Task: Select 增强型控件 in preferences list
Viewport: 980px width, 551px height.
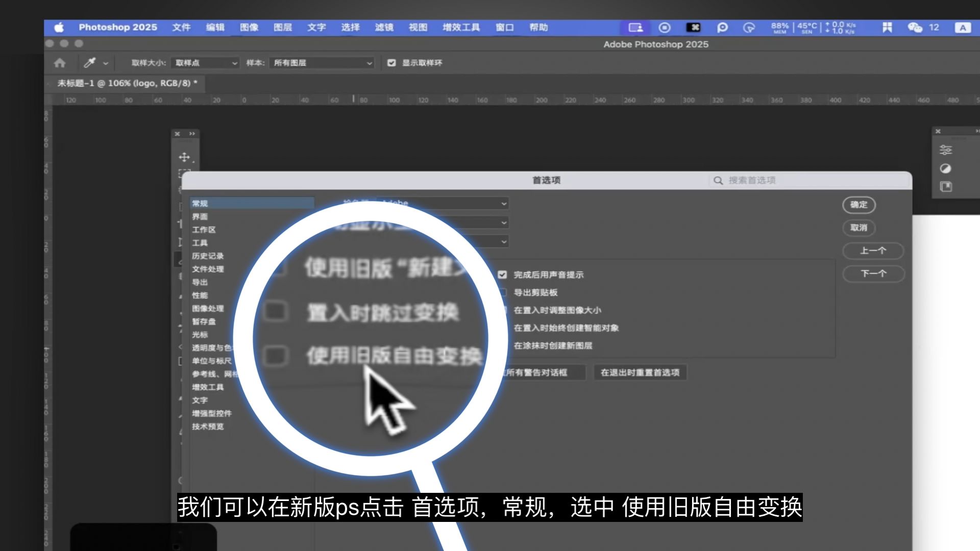Action: tap(212, 413)
